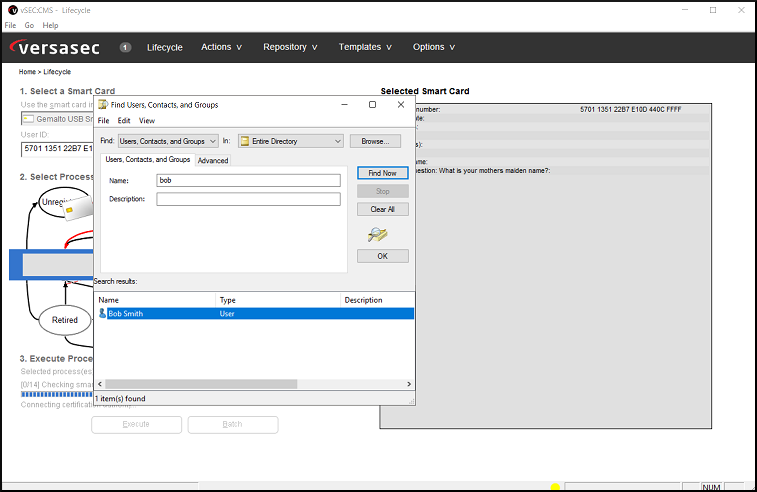Open the Lifecycle navigation item
Screen dimensions: 757x492
click(165, 47)
